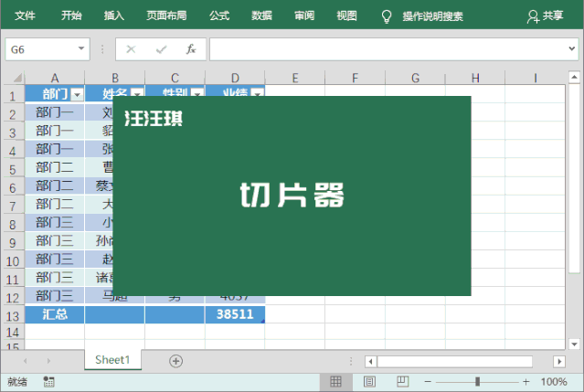Click the 100% zoom level
584x392 pixels.
pyautogui.click(x=554, y=382)
